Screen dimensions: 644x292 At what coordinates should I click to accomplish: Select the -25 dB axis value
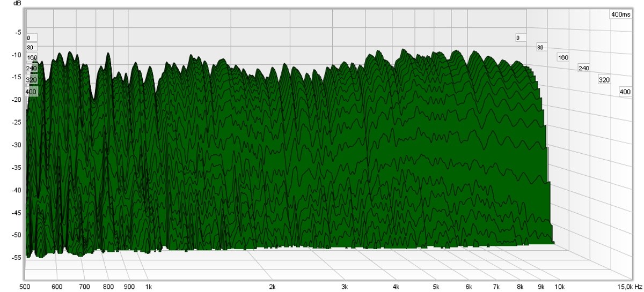tap(18, 122)
